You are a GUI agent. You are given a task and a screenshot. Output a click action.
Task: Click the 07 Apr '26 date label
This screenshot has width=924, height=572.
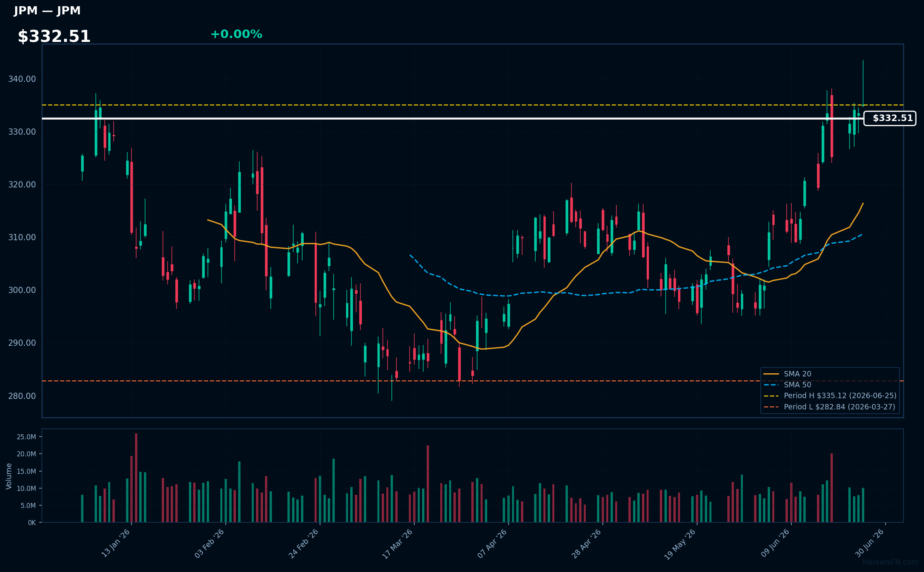point(492,543)
